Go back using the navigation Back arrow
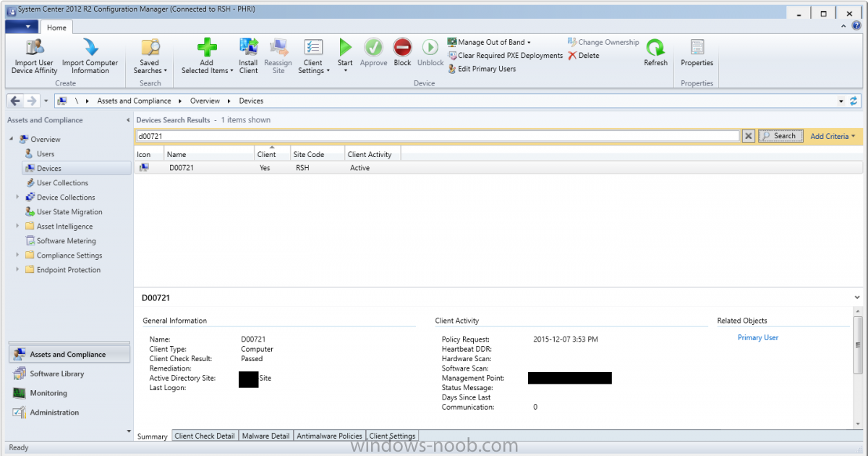 pos(15,101)
